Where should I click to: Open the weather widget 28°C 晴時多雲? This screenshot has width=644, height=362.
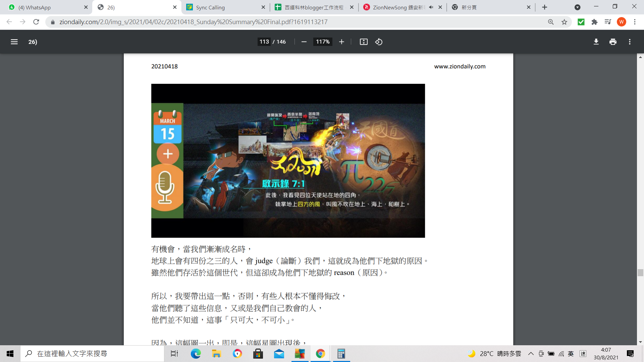494,354
